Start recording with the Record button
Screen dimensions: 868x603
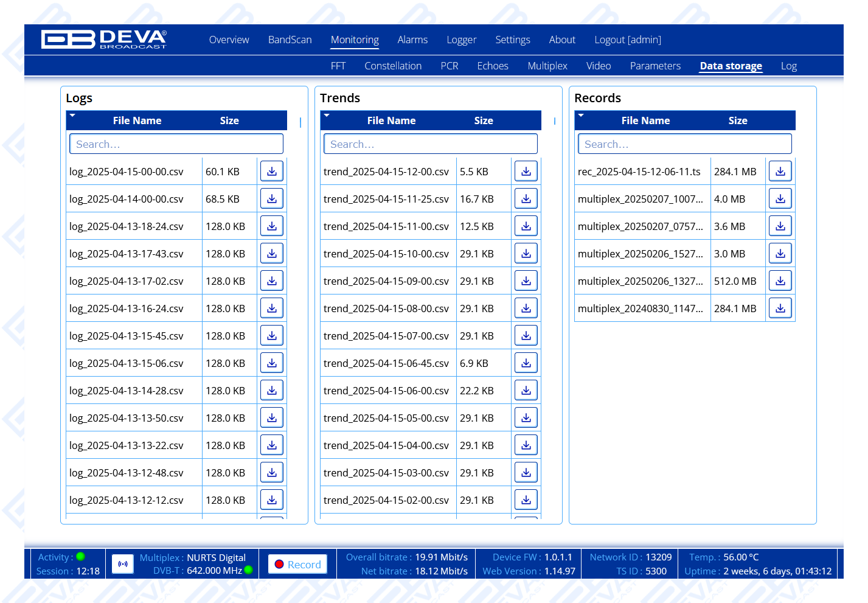click(297, 564)
